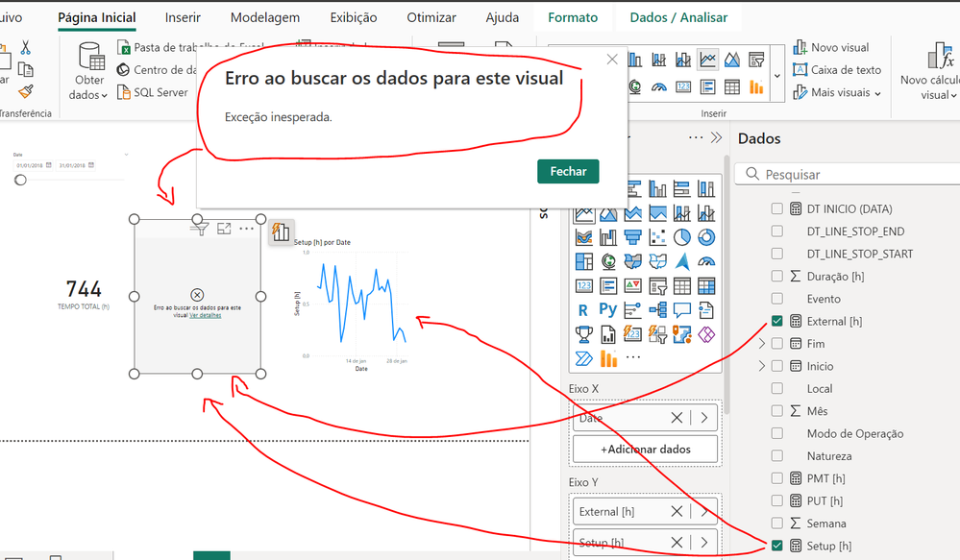Image resolution: width=960 pixels, height=560 pixels.
Task: Check the Modo de Operação field
Action: pos(777,433)
